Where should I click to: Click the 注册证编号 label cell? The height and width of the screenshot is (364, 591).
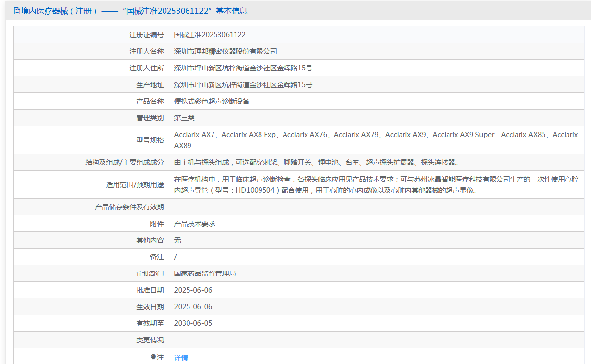92,35
